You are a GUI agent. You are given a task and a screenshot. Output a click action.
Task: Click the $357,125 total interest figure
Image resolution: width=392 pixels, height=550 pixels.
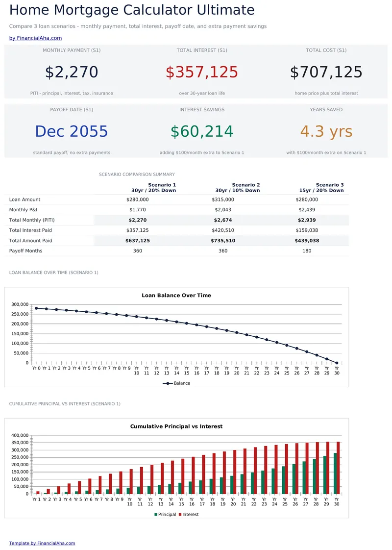click(x=202, y=72)
